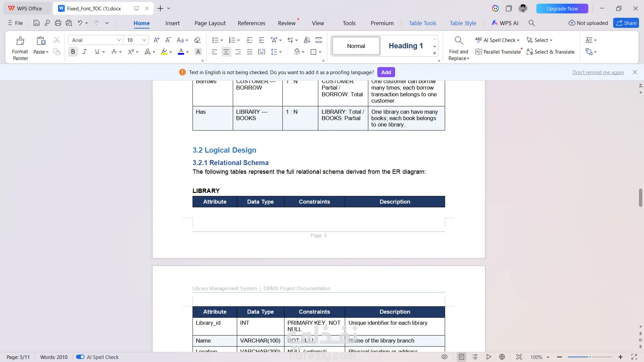
Task: Open the font color swatch dropdown arrow
Action: pos(187,52)
